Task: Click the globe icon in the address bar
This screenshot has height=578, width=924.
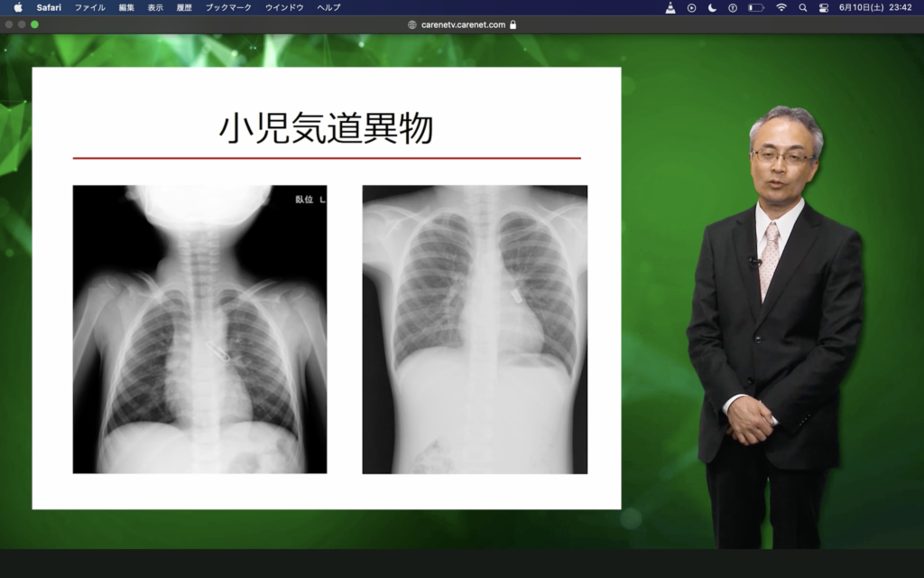Action: click(412, 24)
